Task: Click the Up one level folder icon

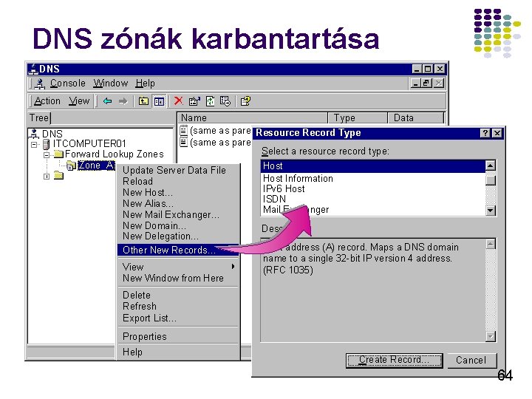Action: (143, 101)
